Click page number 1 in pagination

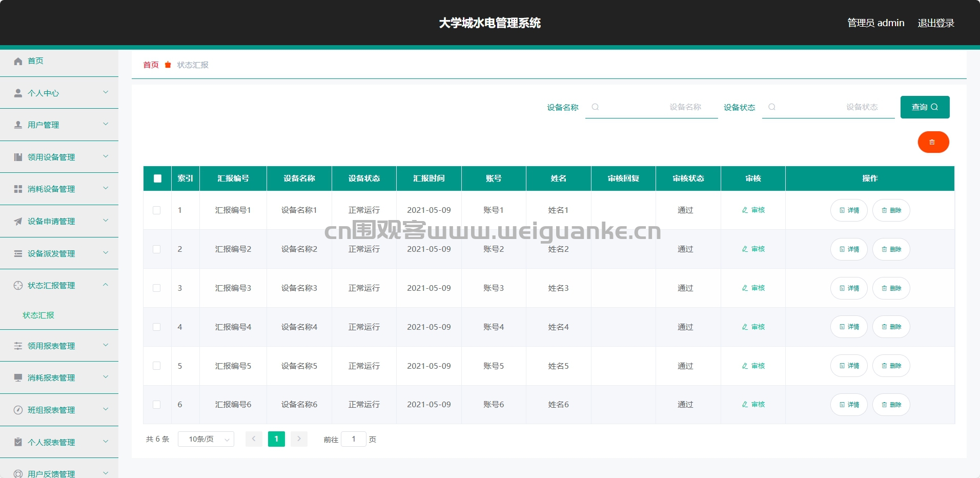pyautogui.click(x=276, y=439)
